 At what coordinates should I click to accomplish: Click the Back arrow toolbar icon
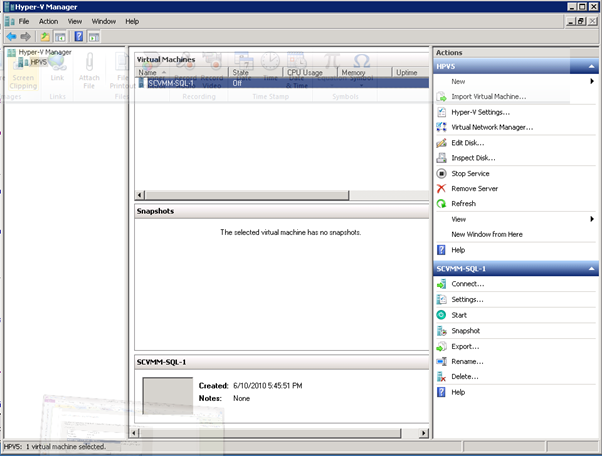(x=11, y=36)
